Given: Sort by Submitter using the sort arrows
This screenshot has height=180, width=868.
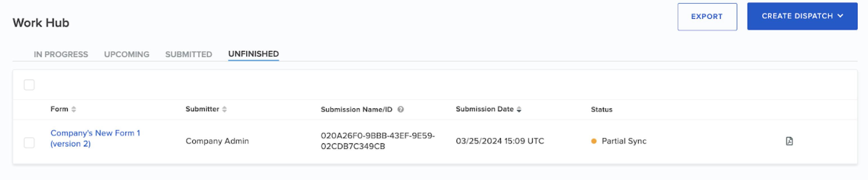Looking at the screenshot, I should [224, 109].
